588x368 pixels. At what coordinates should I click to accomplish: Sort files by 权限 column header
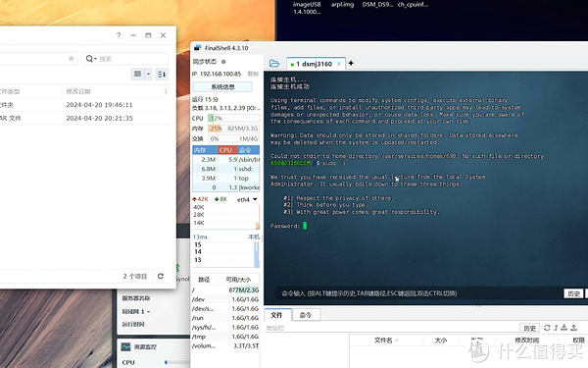577,341
